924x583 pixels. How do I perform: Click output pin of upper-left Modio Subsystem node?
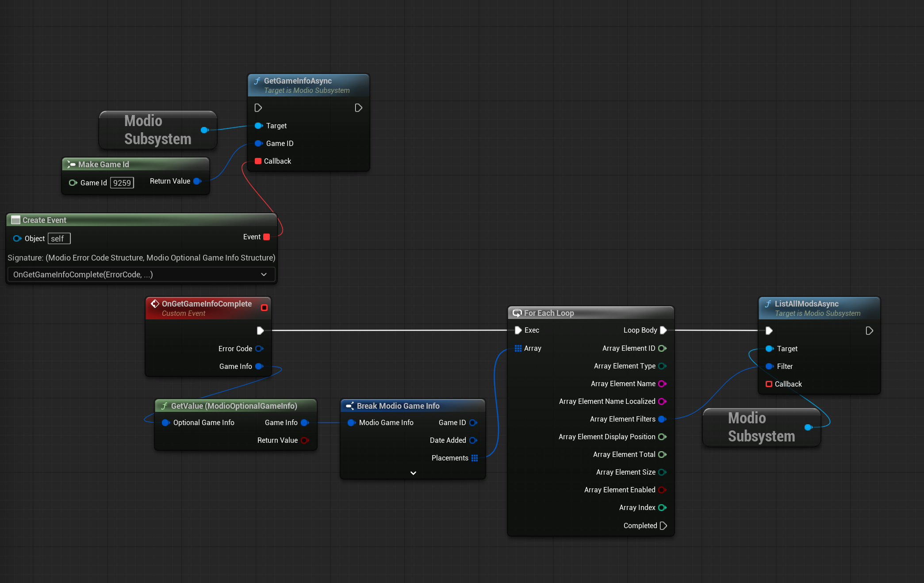point(205,130)
